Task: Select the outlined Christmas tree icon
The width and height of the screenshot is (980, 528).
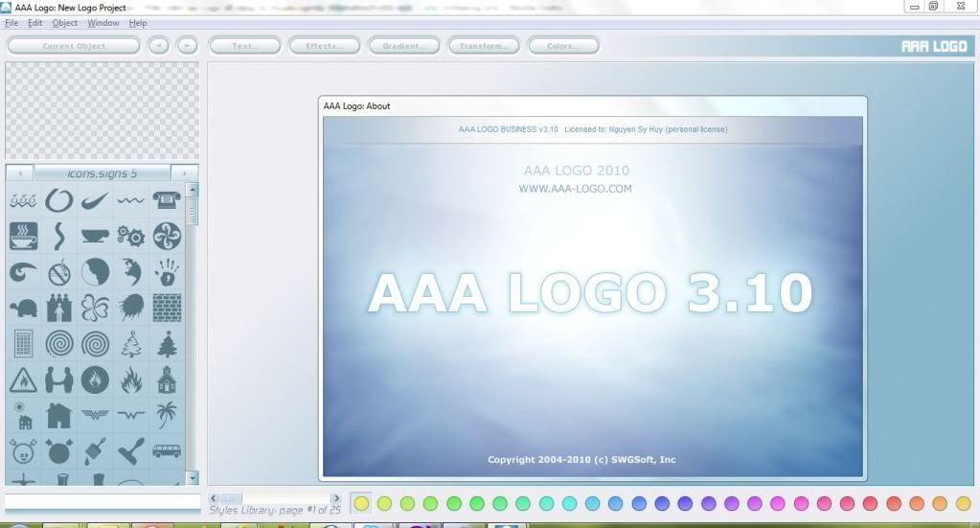Action: coord(130,344)
